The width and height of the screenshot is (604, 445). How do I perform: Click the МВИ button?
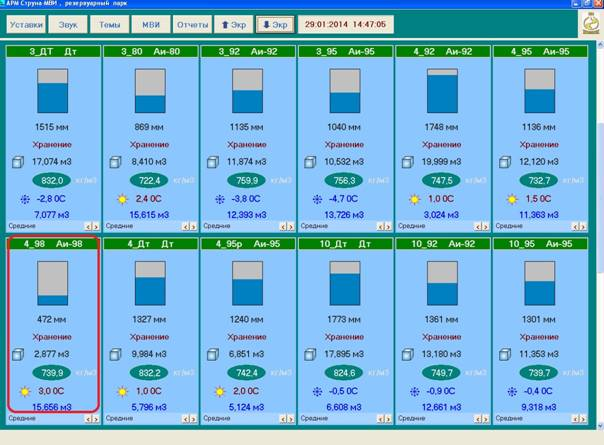151,25
